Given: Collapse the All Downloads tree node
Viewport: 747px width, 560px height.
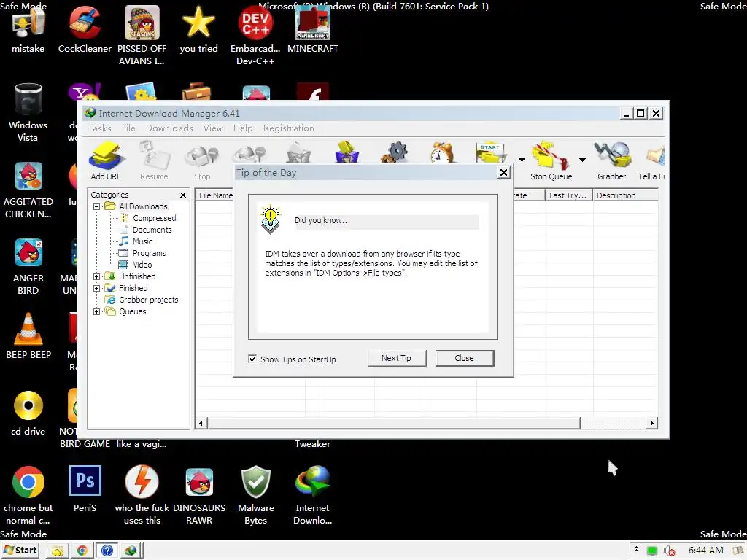Looking at the screenshot, I should [97, 206].
